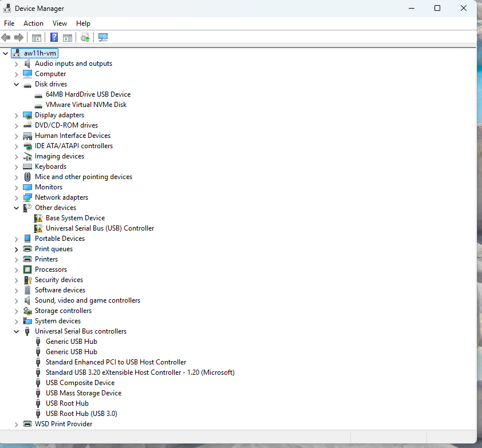482x448 pixels.
Task: Open the Help menu
Action: pyautogui.click(x=83, y=23)
